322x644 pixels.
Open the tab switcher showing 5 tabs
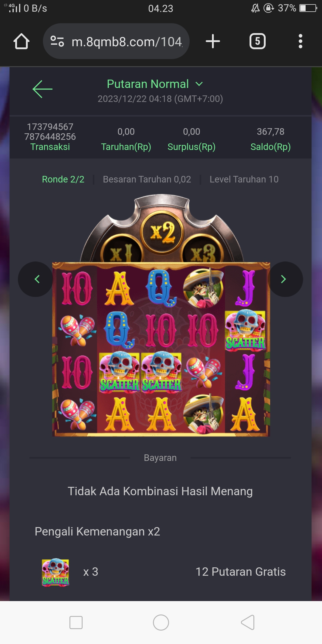[258, 41]
